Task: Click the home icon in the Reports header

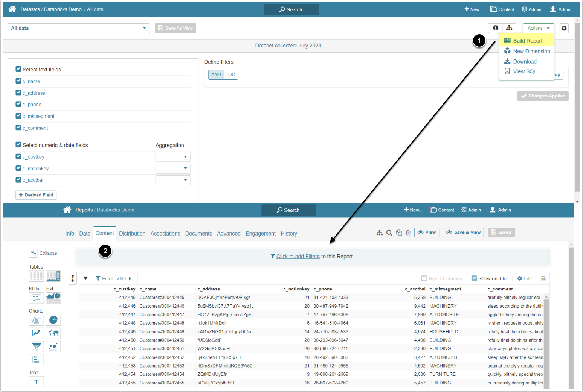Action: click(67, 210)
